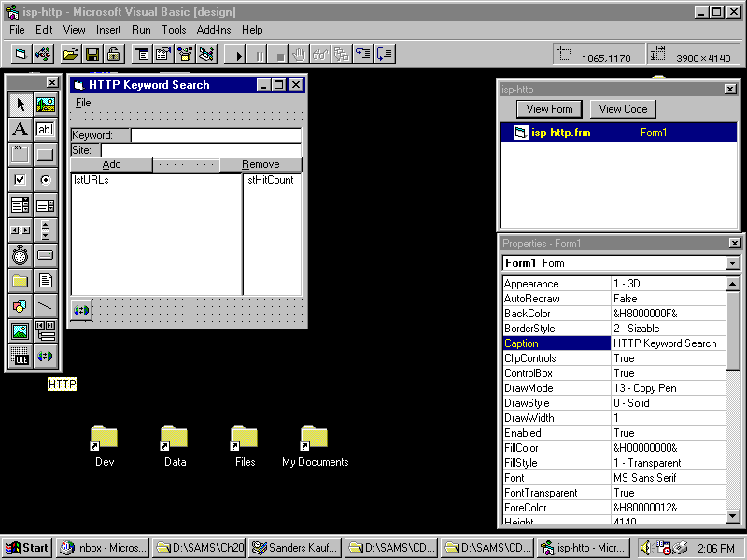Click the OLE container tool
This screenshot has height=560, width=747.
[20, 357]
